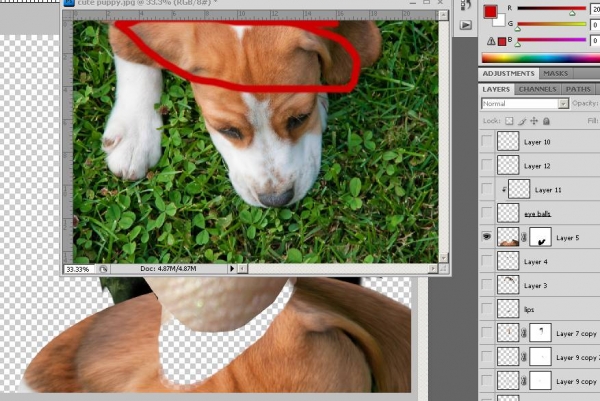Select Layer 12 thumbnail
Viewport: 600px width, 401px height.
point(508,165)
